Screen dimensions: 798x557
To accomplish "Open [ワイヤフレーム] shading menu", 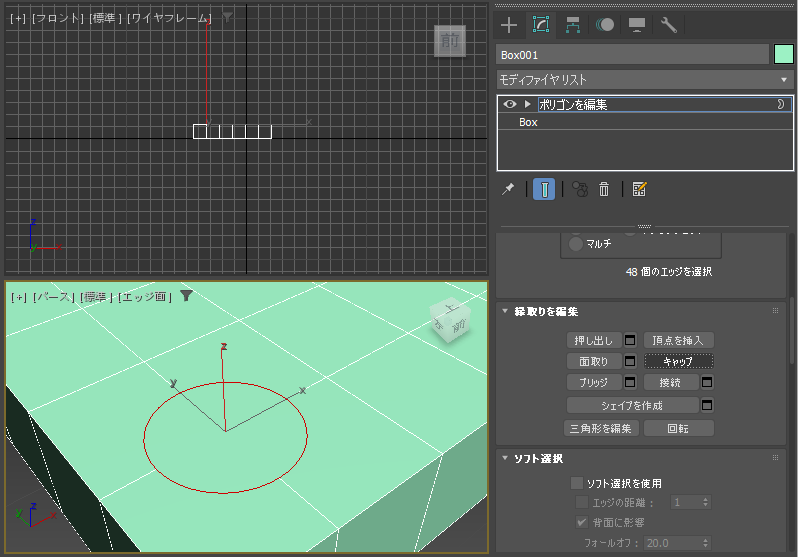I will coord(169,18).
